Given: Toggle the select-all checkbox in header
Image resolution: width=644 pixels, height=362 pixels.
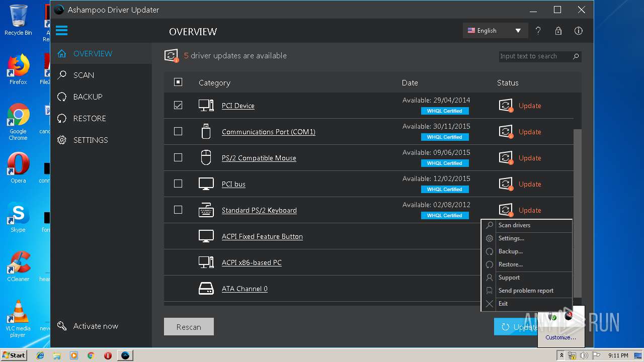Looking at the screenshot, I should (x=178, y=82).
